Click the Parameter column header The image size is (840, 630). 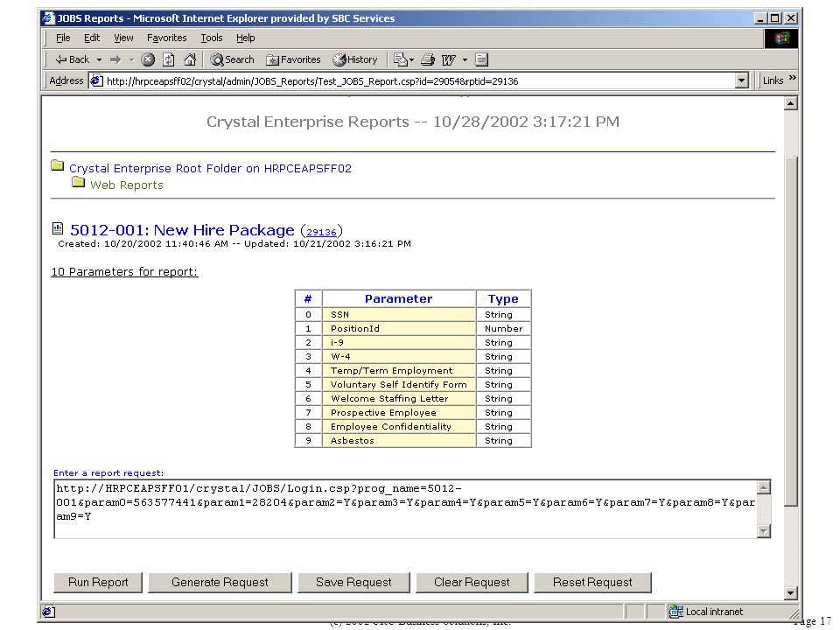[399, 299]
